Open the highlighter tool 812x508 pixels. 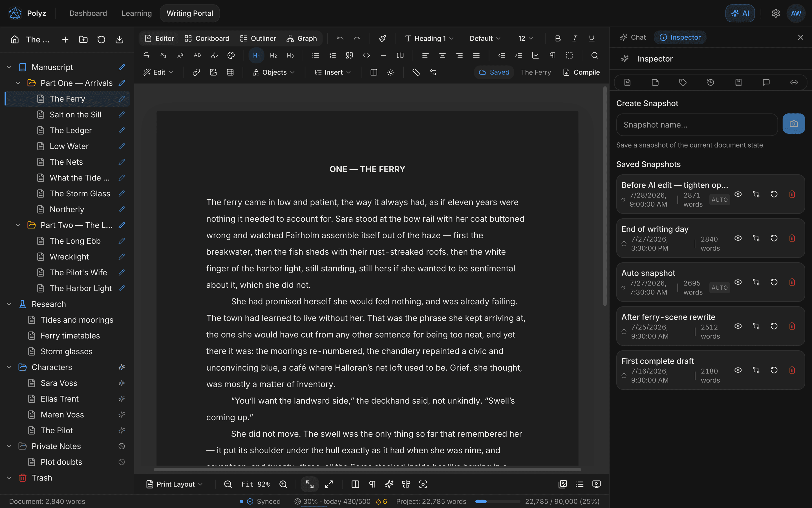(214, 56)
